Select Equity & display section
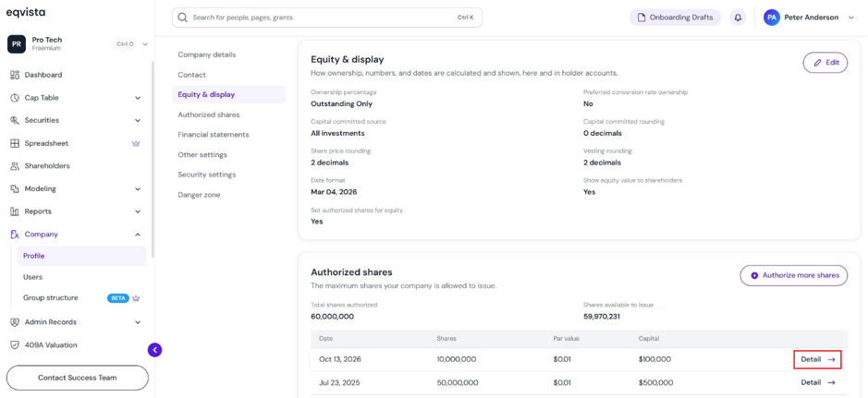 (228, 94)
